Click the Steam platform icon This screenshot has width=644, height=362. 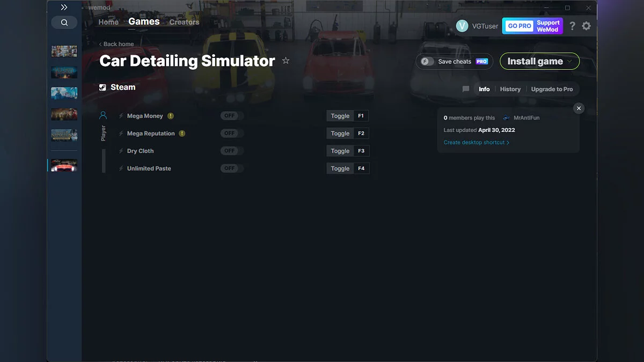tap(102, 87)
